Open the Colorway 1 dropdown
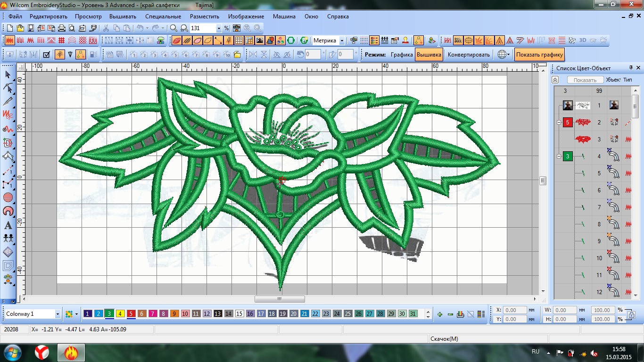Screen dimensions: 644x362 (58, 314)
